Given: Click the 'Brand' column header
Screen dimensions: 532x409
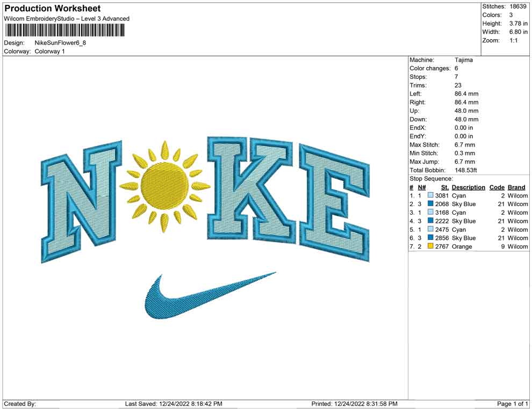Looking at the screenshot, I should 516,187.
